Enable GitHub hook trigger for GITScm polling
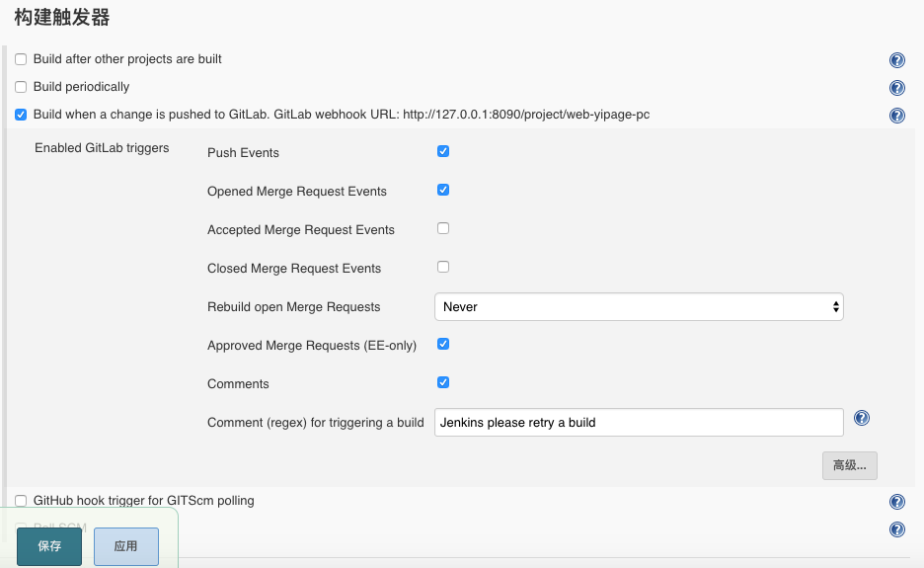The height and width of the screenshot is (568, 924). coord(21,501)
